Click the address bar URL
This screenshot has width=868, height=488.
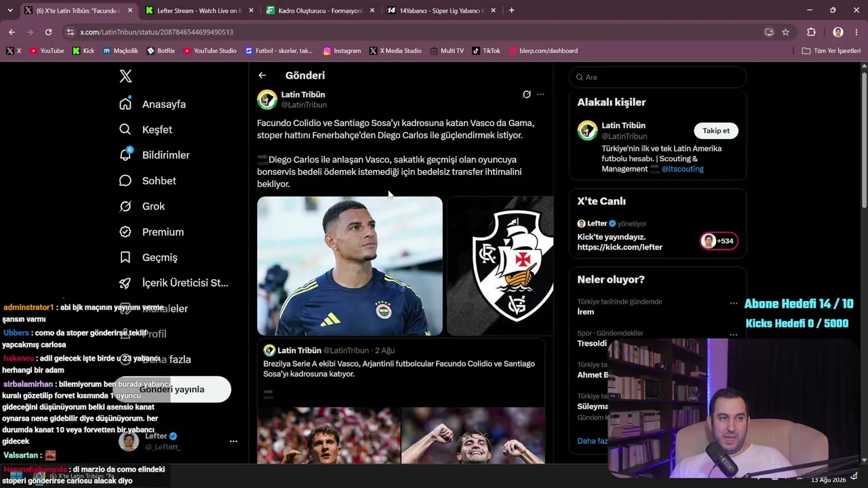coord(157,32)
